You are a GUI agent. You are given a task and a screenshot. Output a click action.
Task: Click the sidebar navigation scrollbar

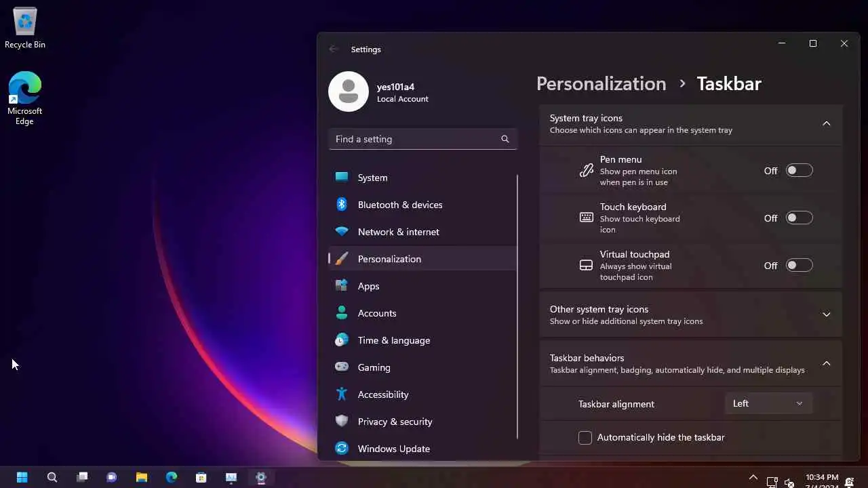point(517,305)
